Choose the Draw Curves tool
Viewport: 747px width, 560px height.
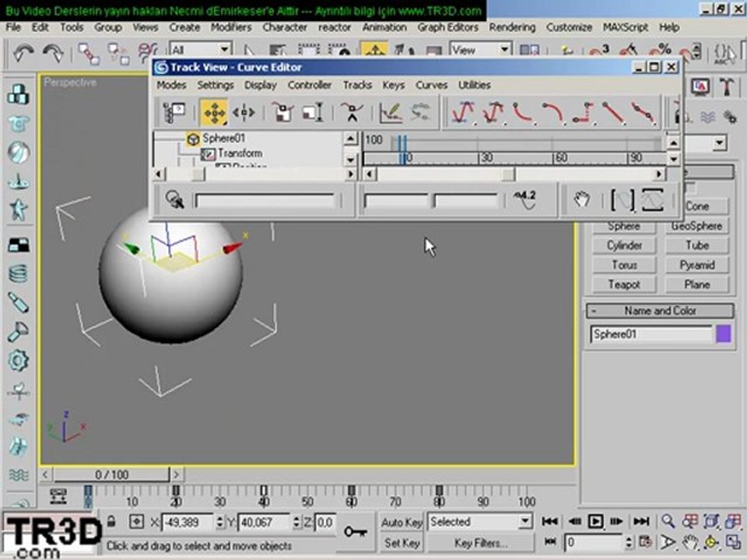(x=391, y=113)
